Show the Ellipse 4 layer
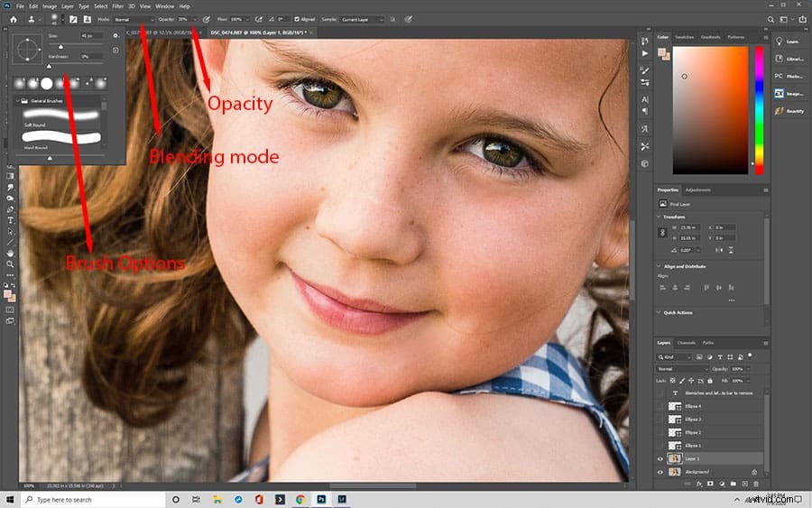812x508 pixels. [x=660, y=407]
